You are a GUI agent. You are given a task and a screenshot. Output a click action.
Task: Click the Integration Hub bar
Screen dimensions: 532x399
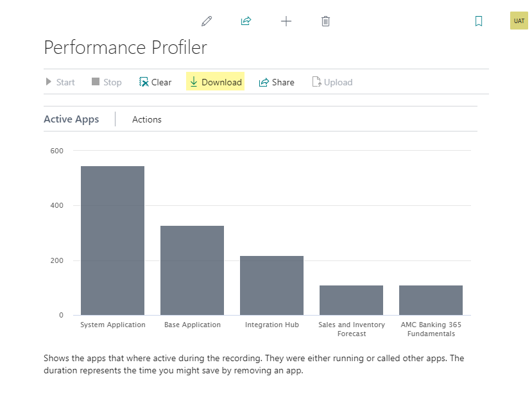tap(271, 285)
